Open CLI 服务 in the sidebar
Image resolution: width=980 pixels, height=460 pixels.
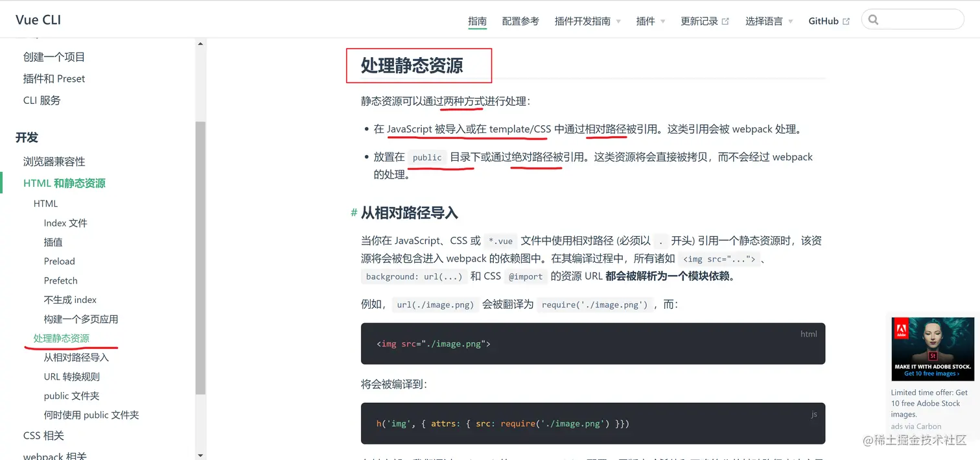pos(41,100)
